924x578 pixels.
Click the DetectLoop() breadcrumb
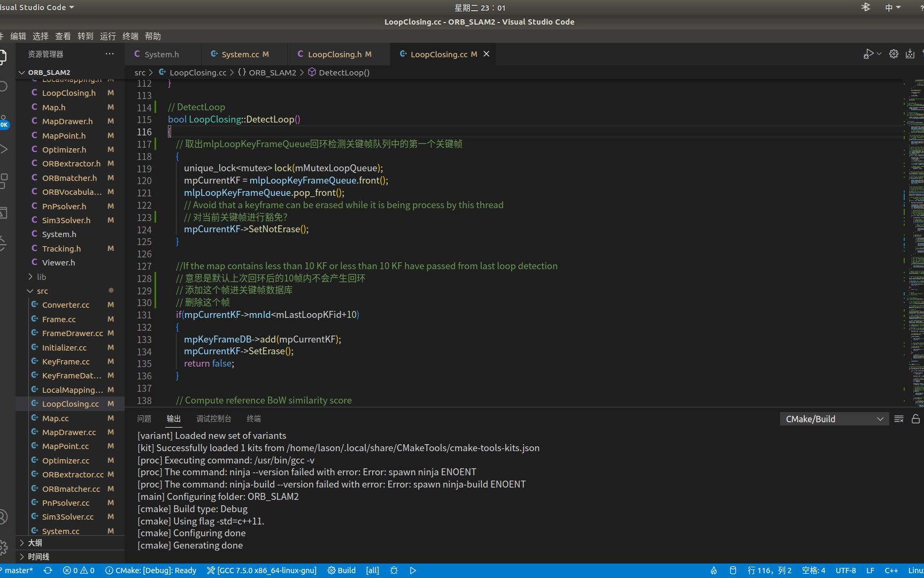coord(338,72)
